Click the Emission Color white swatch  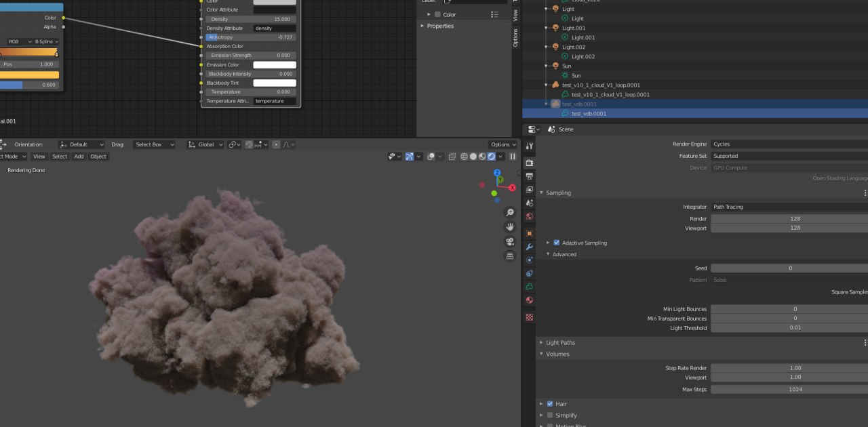275,65
